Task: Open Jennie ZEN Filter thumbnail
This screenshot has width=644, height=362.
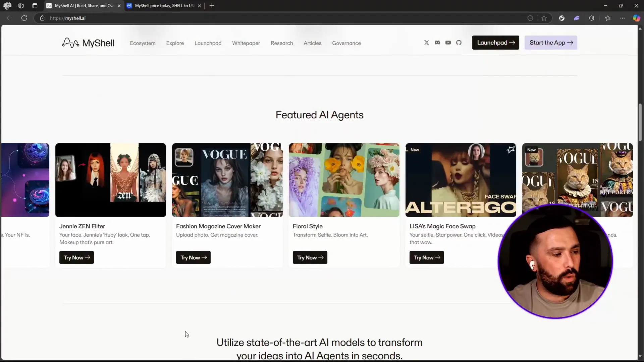Action: 111,180
